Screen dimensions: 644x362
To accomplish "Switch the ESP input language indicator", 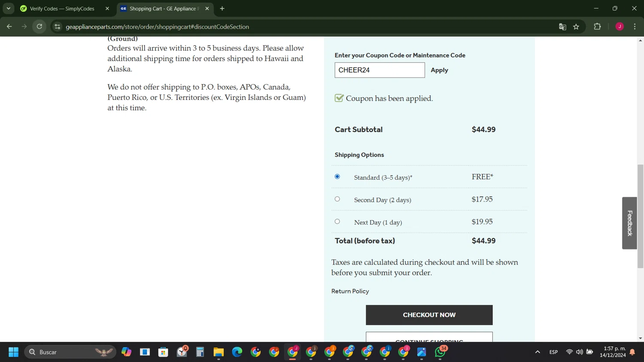I will (553, 352).
